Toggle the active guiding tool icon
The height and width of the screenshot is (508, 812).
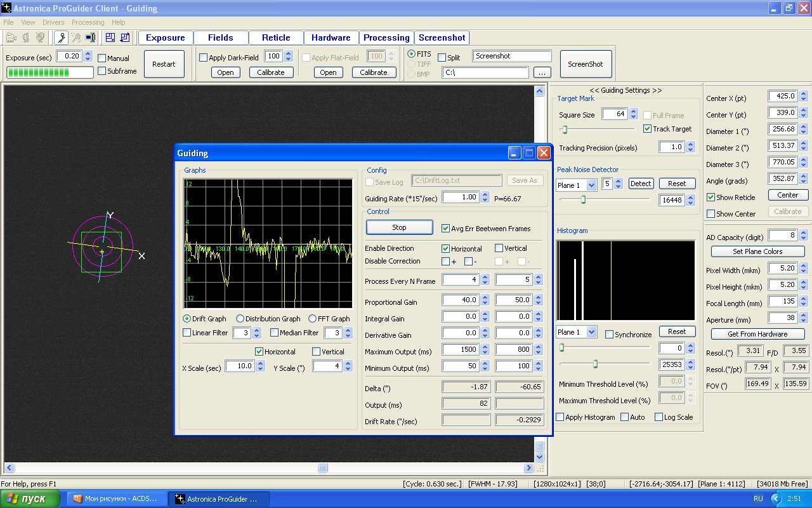point(61,37)
